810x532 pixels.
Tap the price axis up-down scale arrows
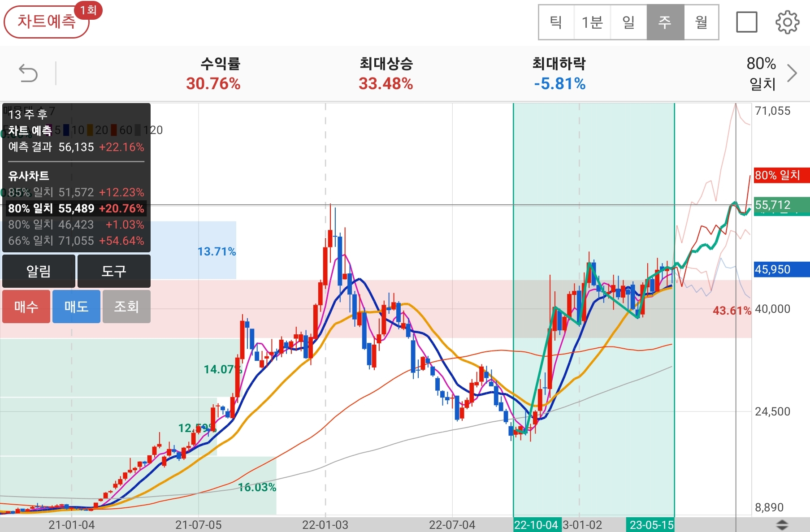pos(782,525)
